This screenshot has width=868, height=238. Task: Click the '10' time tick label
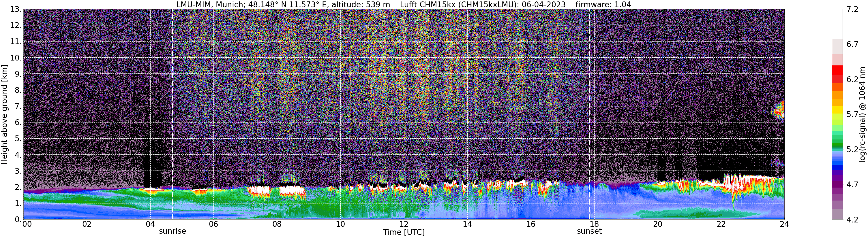tap(340, 224)
